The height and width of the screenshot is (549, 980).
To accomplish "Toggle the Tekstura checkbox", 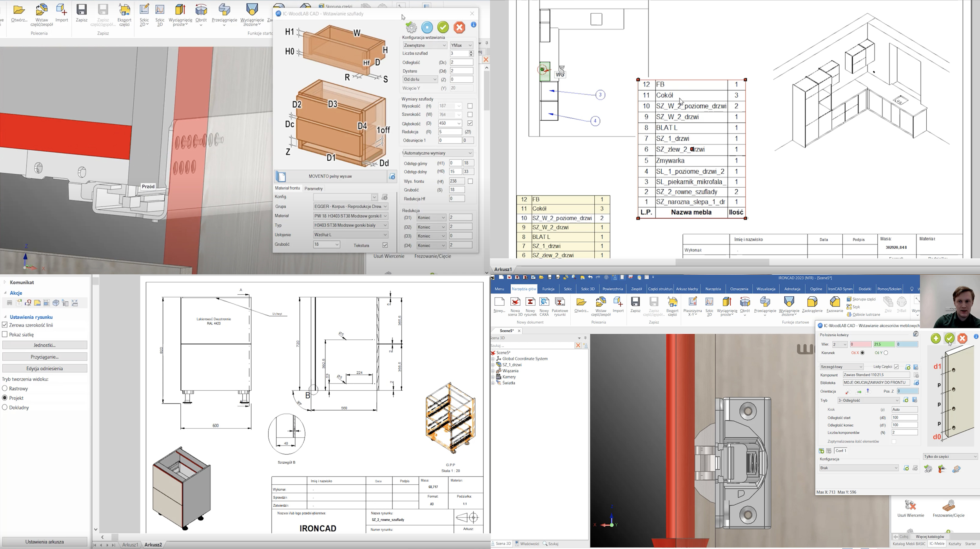I will tap(385, 245).
